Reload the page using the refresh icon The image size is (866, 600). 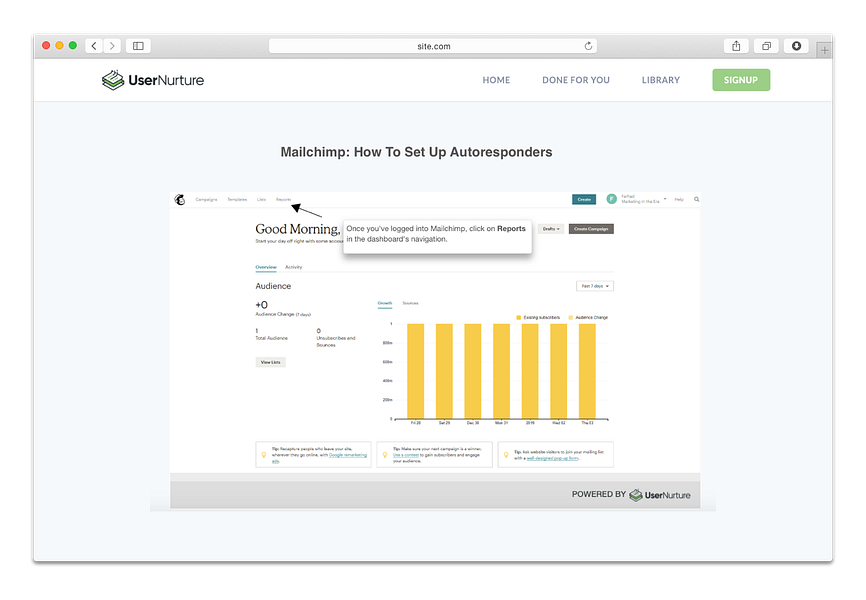click(588, 46)
